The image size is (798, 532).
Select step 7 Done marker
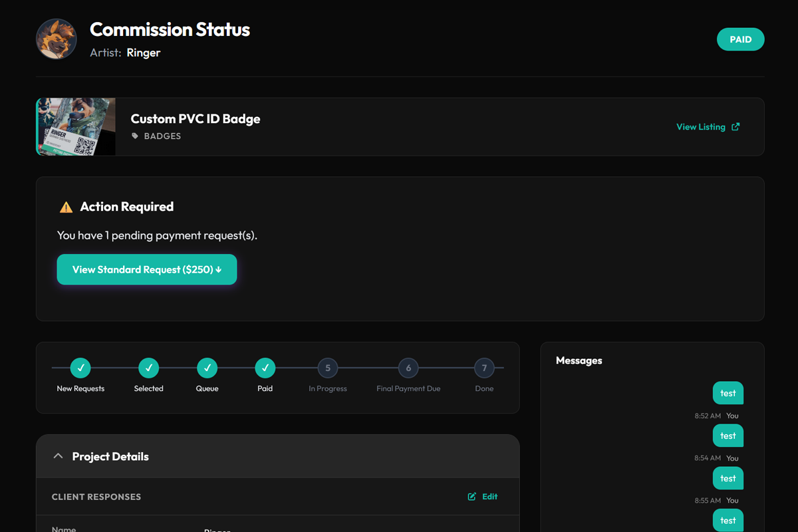point(484,368)
